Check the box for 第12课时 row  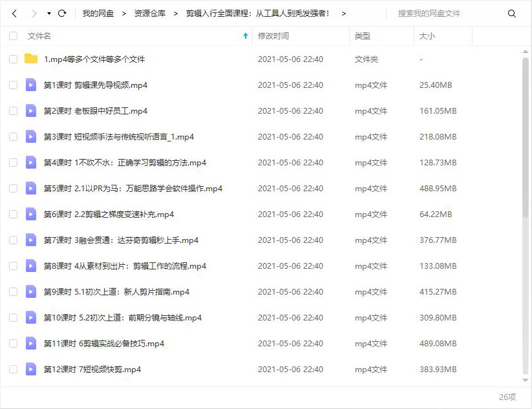point(13,370)
